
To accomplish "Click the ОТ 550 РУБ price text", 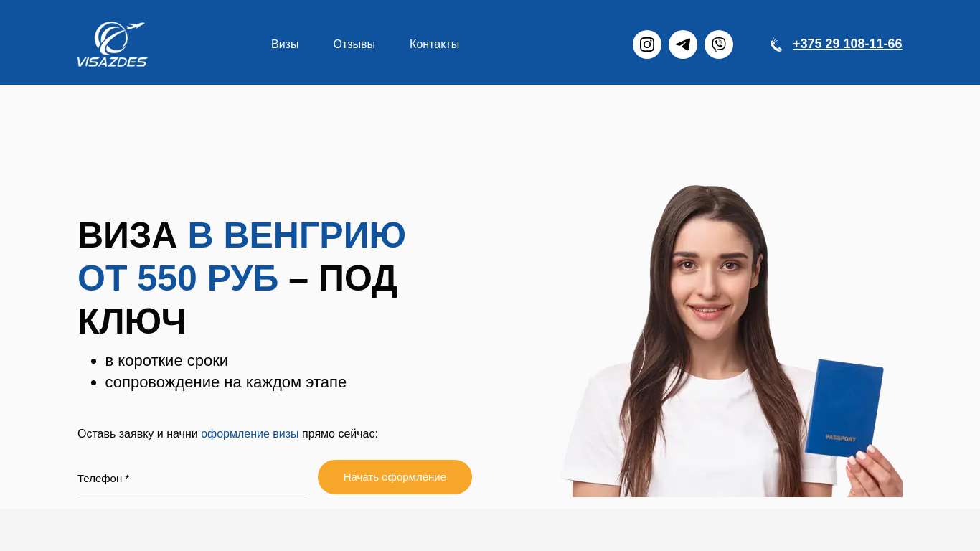I will [178, 278].
